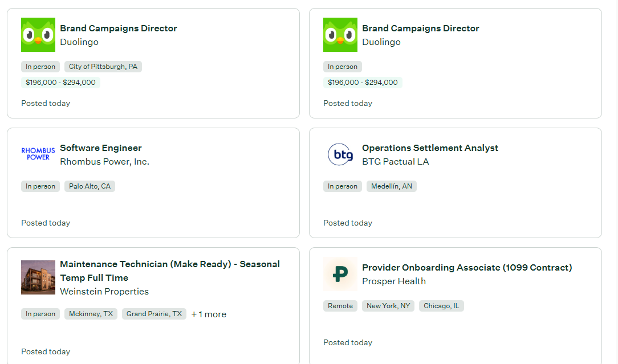Click the Duolingo owl logo on listing without location
Image resolution: width=618 pixels, height=364 pixels.
click(340, 35)
